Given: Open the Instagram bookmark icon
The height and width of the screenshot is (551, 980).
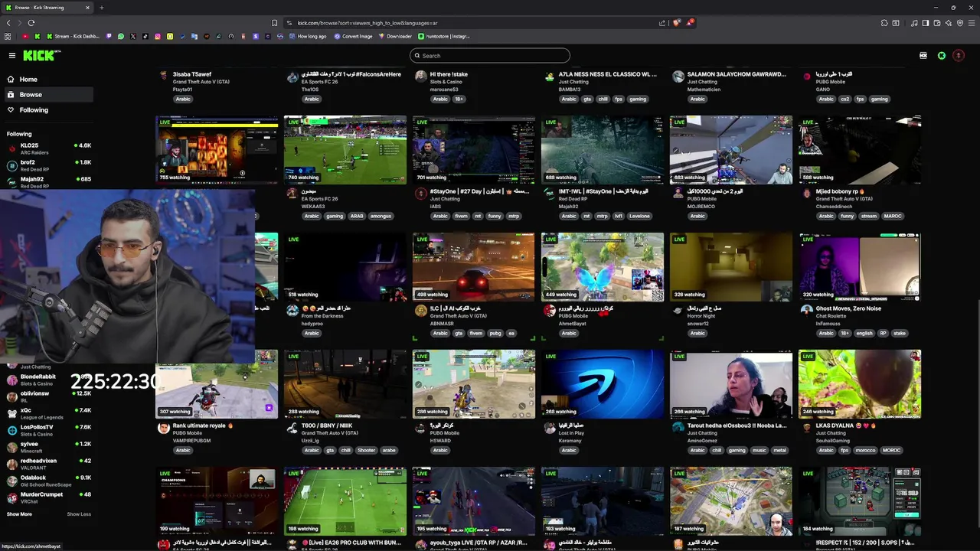Looking at the screenshot, I should coord(158,36).
